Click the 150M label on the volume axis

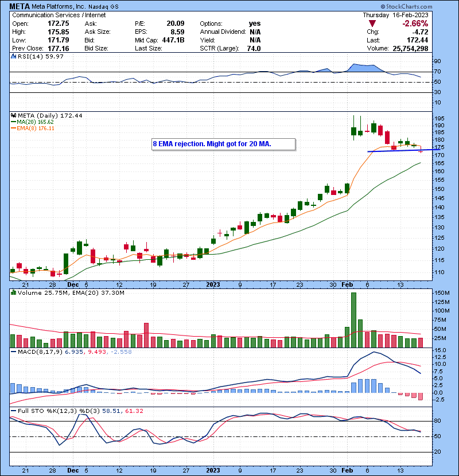tap(442, 293)
